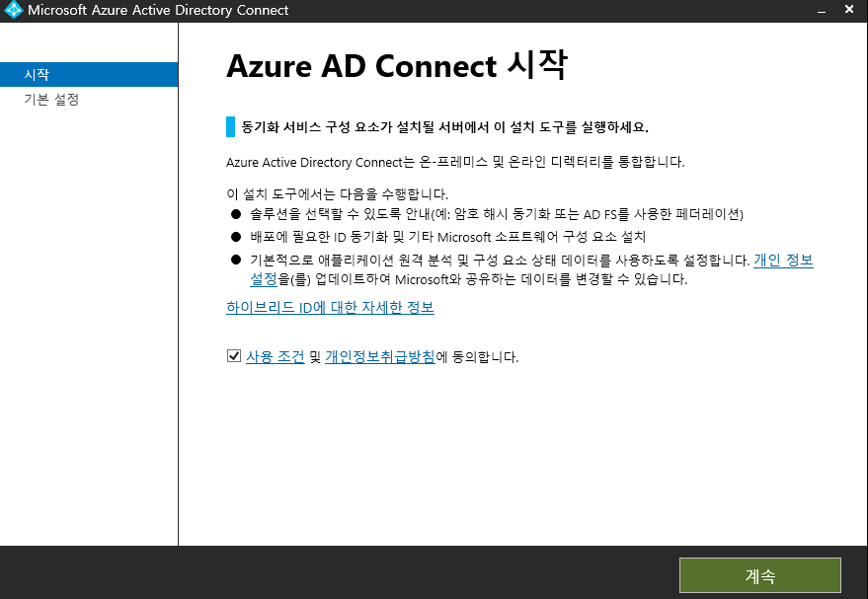868x599 pixels.
Task: Click the '동기화 서비스 구성 요소가' instruction line
Action: (444, 127)
